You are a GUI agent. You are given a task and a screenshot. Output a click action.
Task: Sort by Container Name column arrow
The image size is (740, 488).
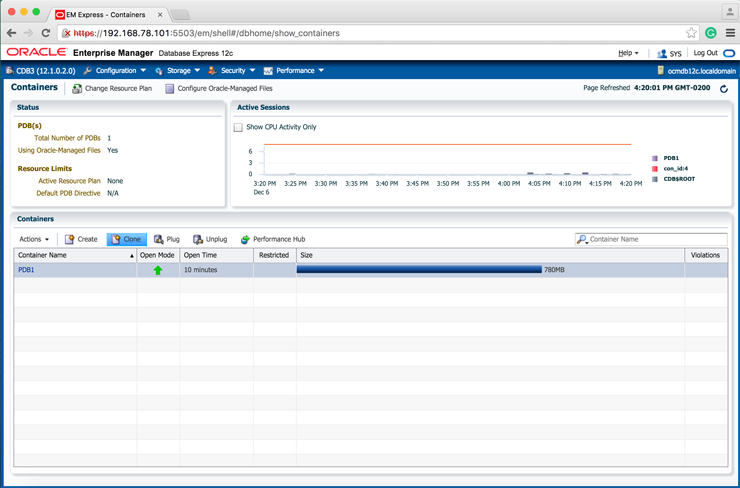[132, 256]
